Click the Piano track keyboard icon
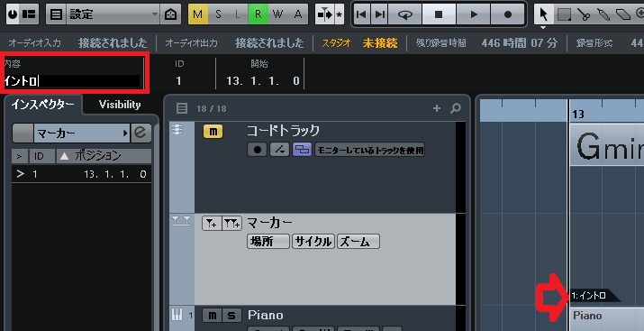The height and width of the screenshot is (331, 644). (x=177, y=315)
